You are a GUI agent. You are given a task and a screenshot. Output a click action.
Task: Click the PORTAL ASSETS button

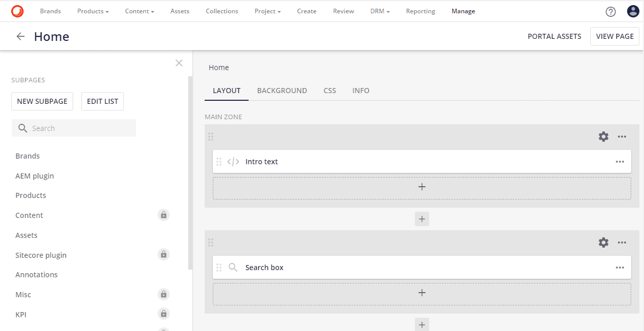tap(554, 36)
